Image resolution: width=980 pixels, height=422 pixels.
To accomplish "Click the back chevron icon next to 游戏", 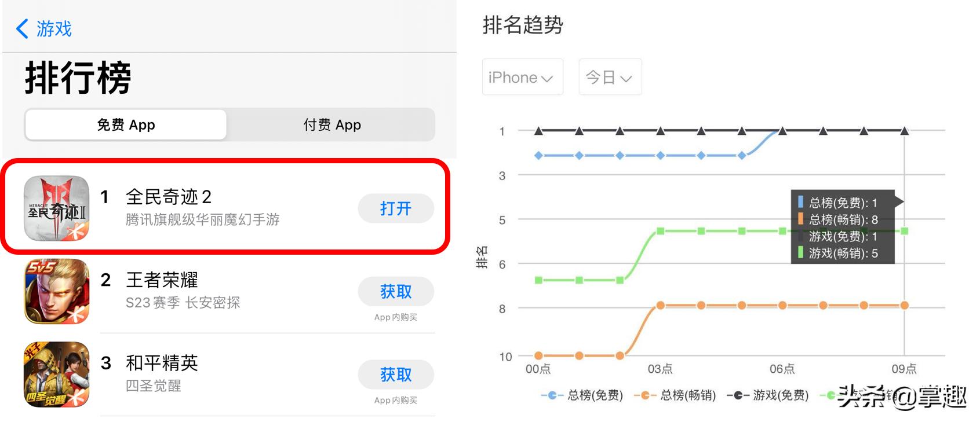I will [x=23, y=29].
